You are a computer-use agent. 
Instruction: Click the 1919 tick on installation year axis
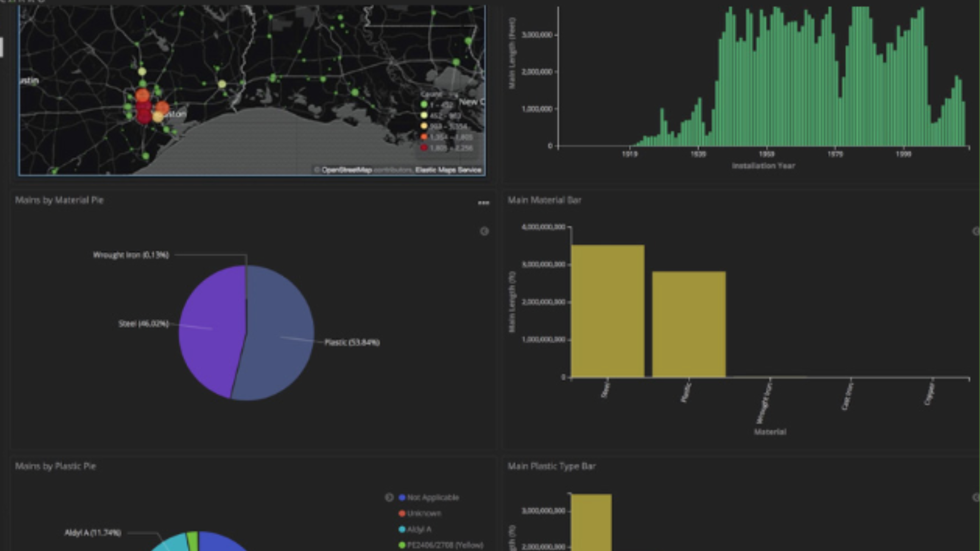click(629, 154)
